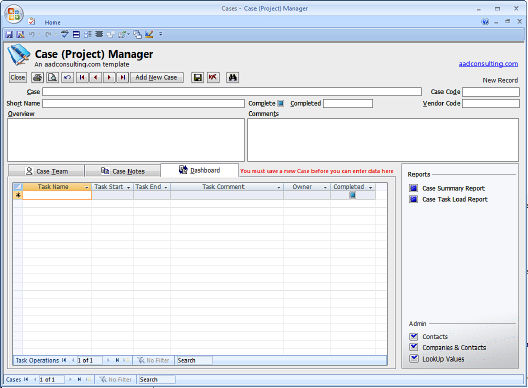Jump to first record in Cases navigator

tap(26, 380)
